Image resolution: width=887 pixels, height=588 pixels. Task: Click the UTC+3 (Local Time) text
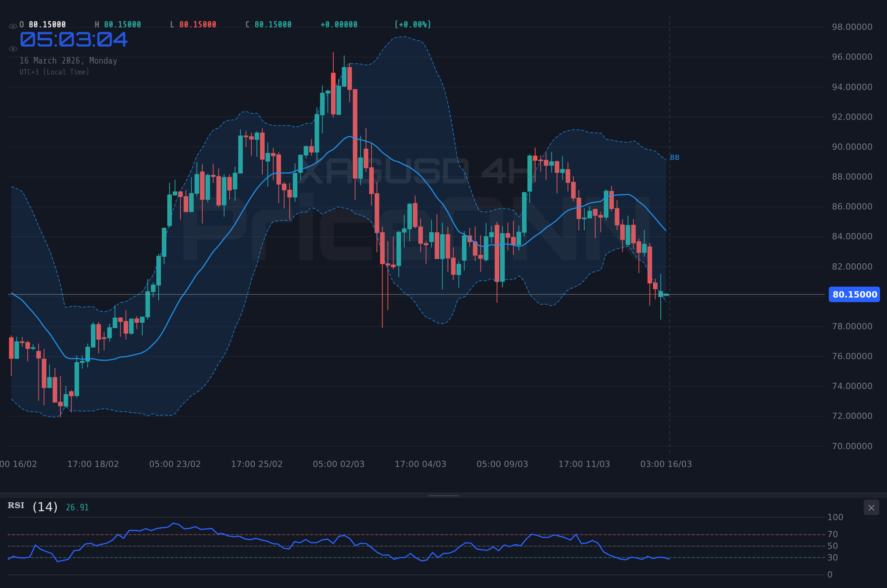coord(55,72)
